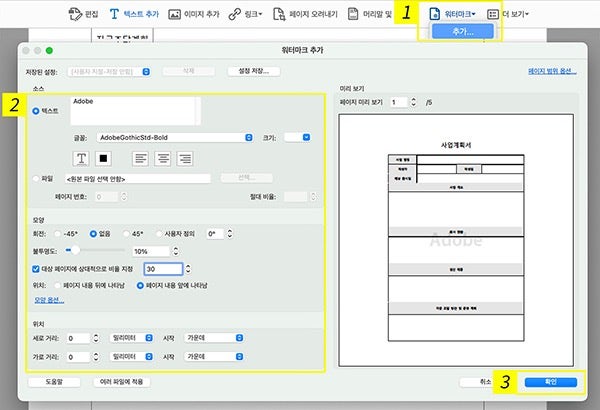The height and width of the screenshot is (410, 600).
Task: Open the 가로 거리 units dropdown
Action: pyautogui.click(x=131, y=357)
